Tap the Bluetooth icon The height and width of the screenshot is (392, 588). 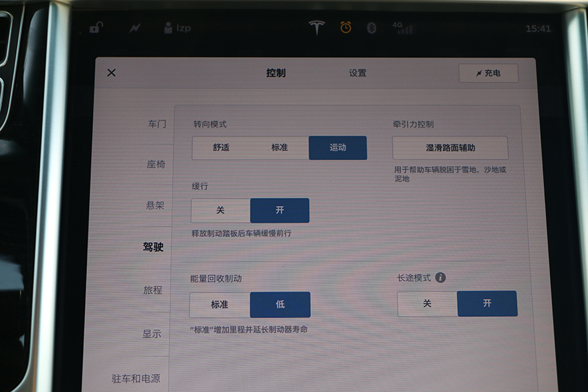coord(372,28)
